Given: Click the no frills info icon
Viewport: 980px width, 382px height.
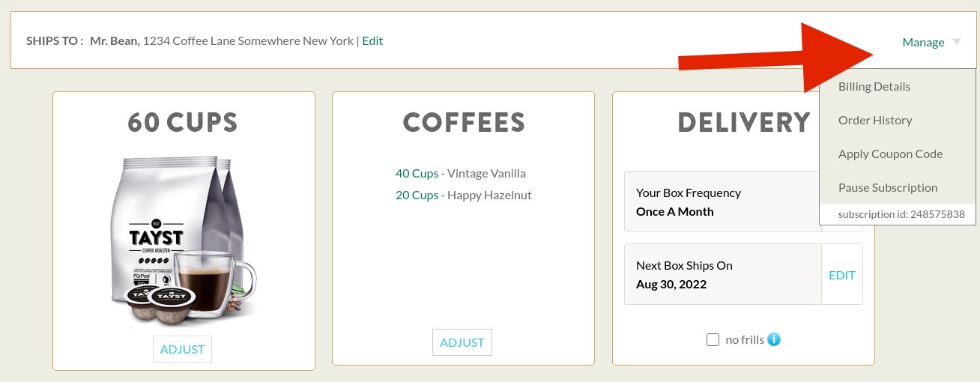Looking at the screenshot, I should [x=775, y=339].
